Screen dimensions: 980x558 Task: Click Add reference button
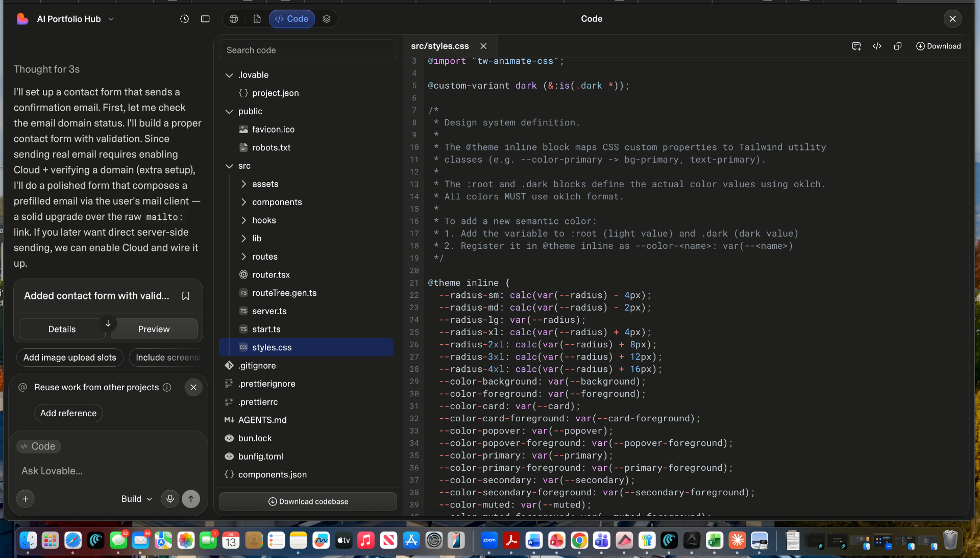click(68, 413)
